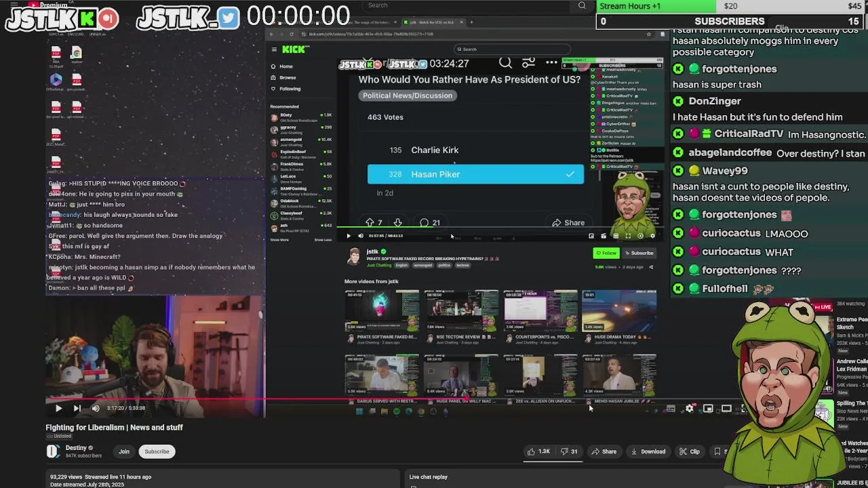This screenshot has height=488, width=868.
Task: Switch YouTube player to miniplayer
Action: [708, 409]
